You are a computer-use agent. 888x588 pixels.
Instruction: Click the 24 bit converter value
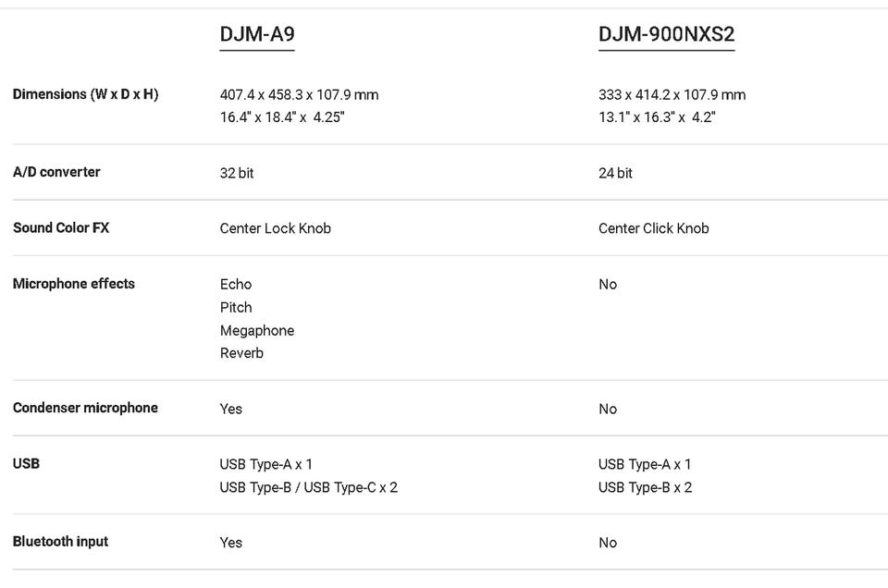tap(615, 173)
